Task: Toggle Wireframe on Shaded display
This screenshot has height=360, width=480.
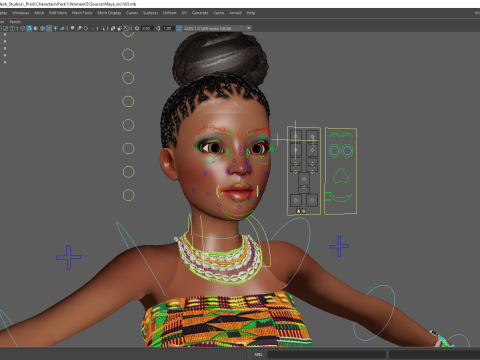Action: (x=42, y=28)
